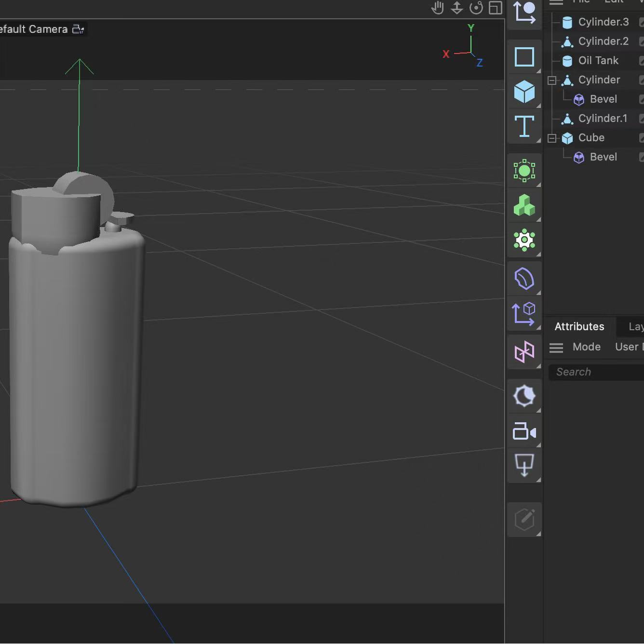Click the rotate view icon above the viewport
The width and height of the screenshot is (644, 644).
(476, 8)
